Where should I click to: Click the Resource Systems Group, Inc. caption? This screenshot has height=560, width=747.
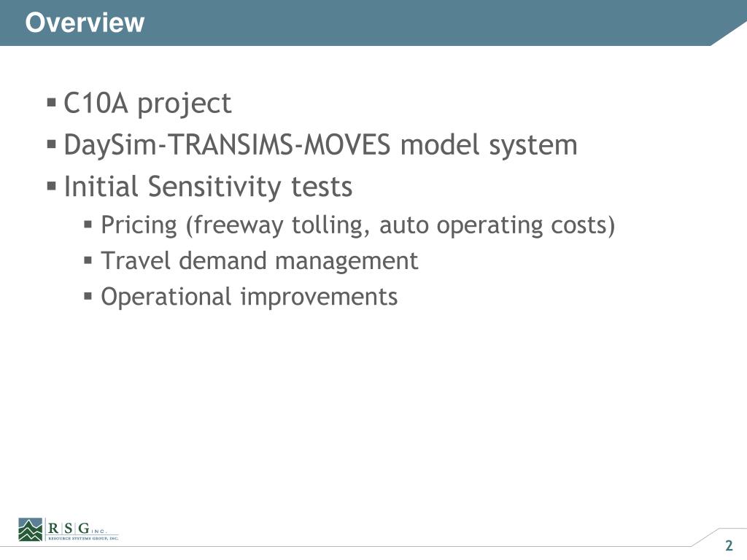83,539
